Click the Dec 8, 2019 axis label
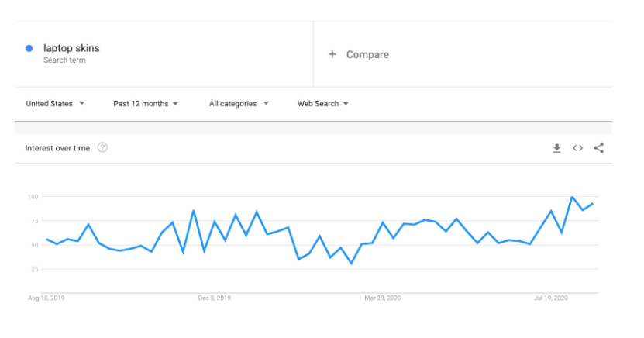The image size is (644, 338). click(215, 298)
